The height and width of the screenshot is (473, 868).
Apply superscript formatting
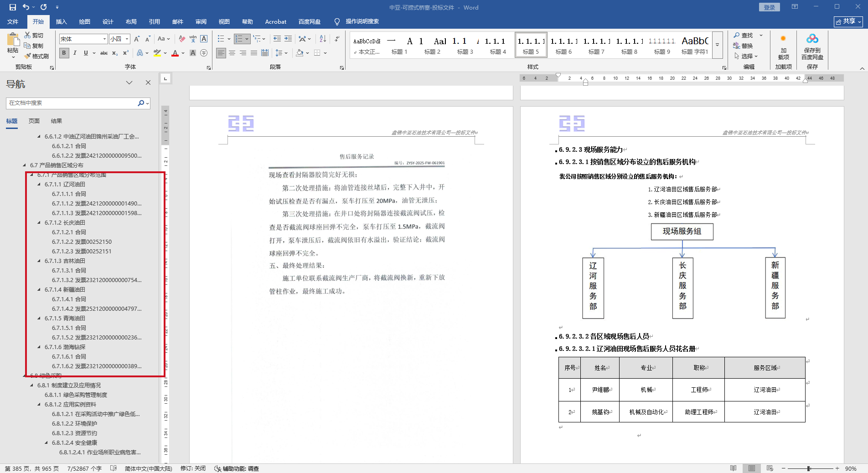[126, 53]
